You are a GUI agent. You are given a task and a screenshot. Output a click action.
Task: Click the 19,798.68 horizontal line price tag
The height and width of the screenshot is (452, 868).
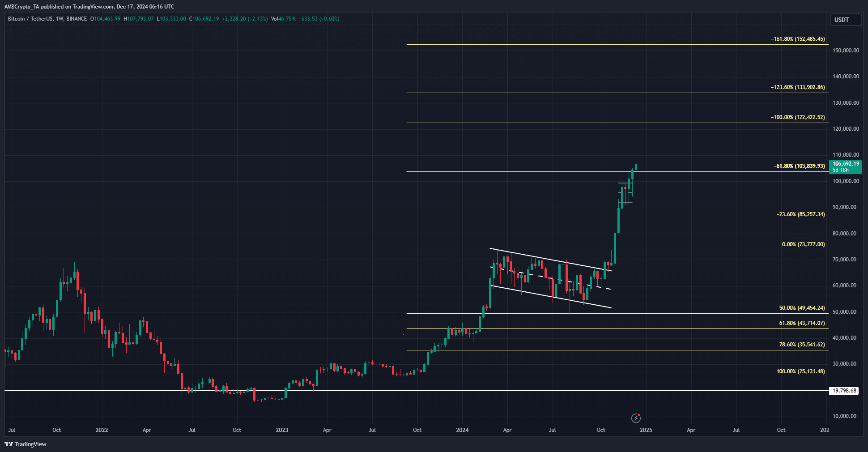point(844,391)
